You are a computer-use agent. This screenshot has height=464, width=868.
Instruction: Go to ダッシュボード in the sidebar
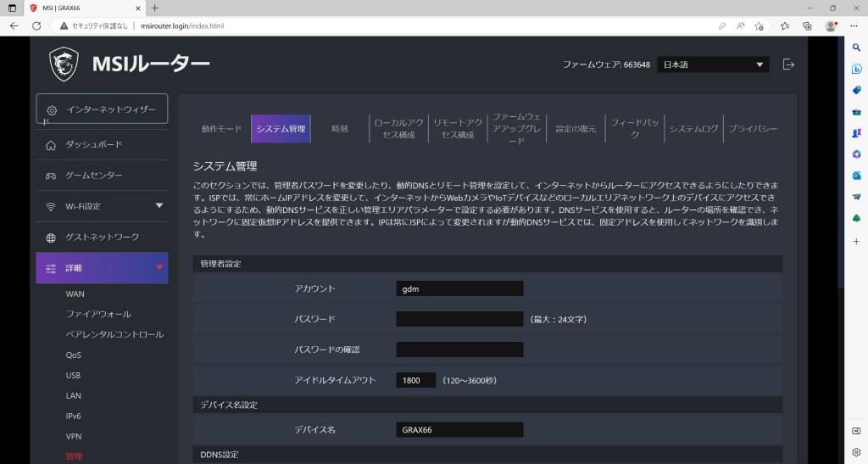102,144
